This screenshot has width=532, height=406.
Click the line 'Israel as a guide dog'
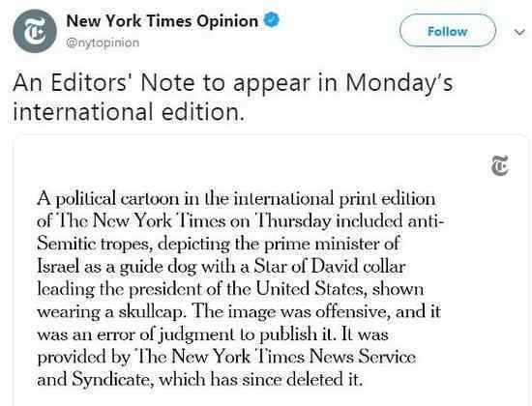(x=222, y=266)
